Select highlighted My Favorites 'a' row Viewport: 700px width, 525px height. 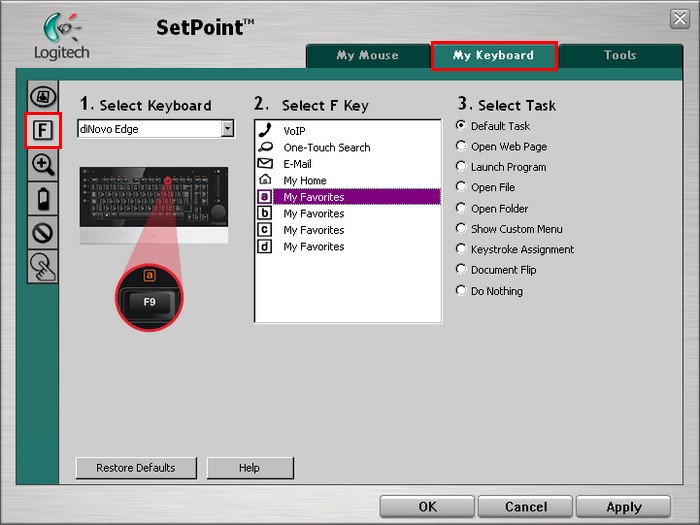coord(348,197)
